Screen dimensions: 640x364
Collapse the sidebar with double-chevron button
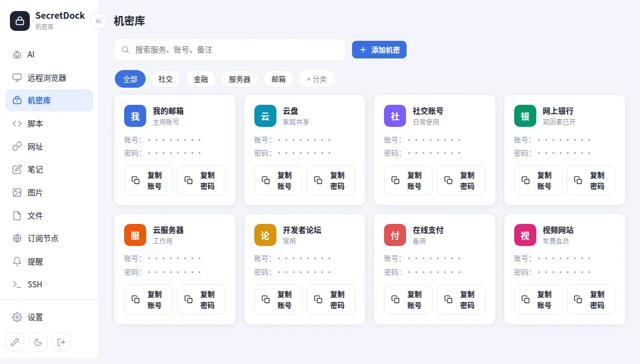tap(98, 21)
